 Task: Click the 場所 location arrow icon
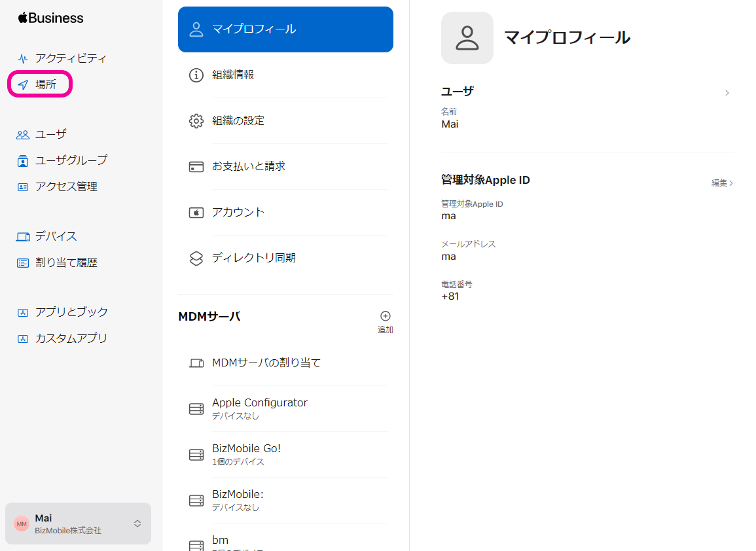click(23, 85)
